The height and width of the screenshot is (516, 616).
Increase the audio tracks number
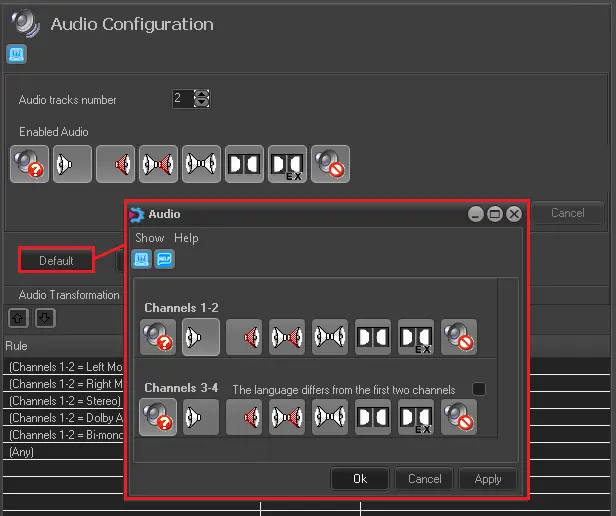[x=203, y=94]
